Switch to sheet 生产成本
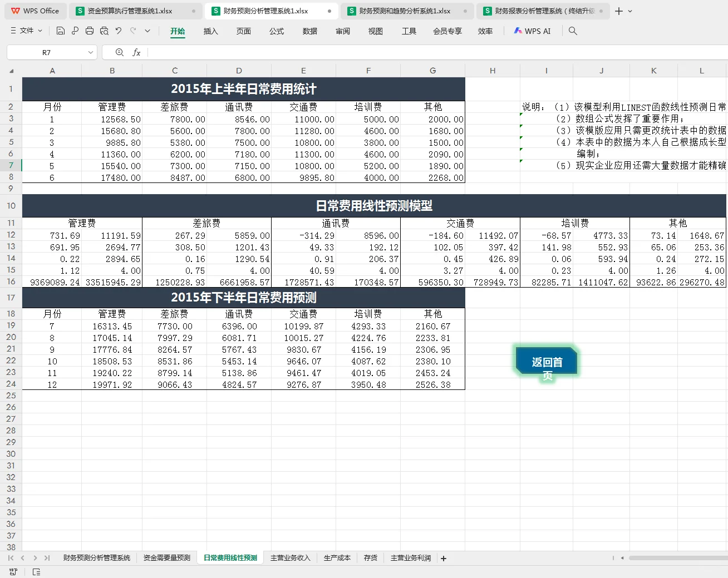The width and height of the screenshot is (728, 578). pyautogui.click(x=337, y=558)
